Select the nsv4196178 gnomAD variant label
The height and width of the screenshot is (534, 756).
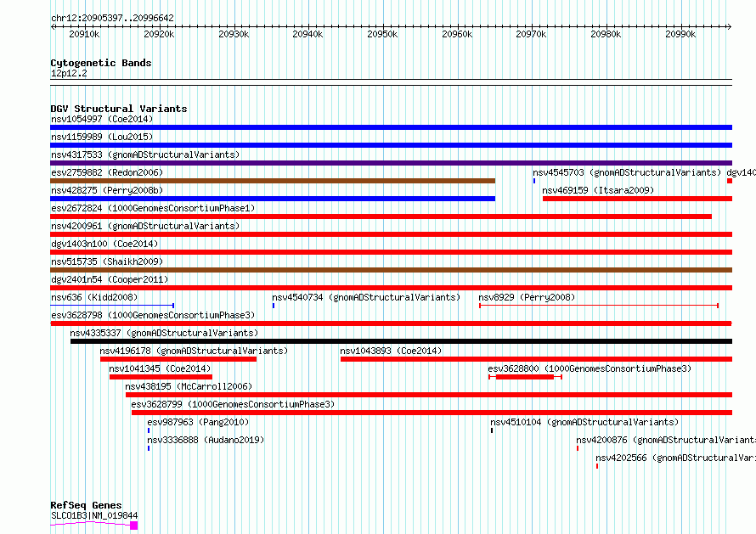coord(194,351)
